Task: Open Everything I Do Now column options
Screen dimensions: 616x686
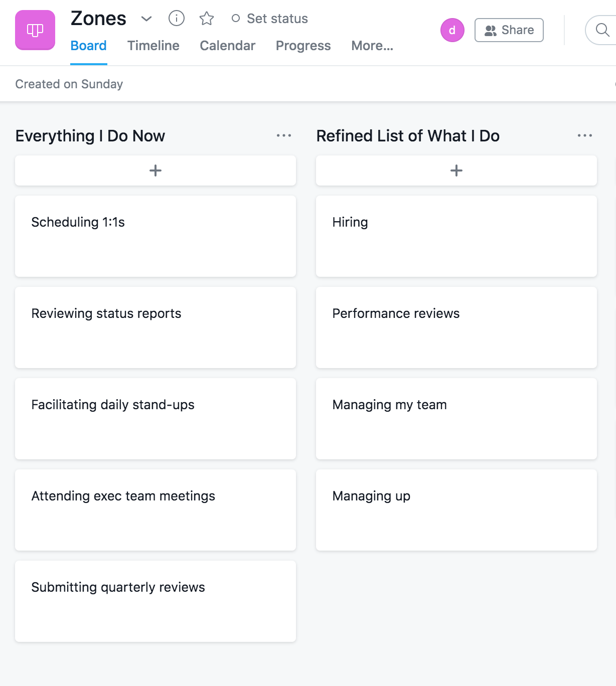Action: click(x=284, y=135)
